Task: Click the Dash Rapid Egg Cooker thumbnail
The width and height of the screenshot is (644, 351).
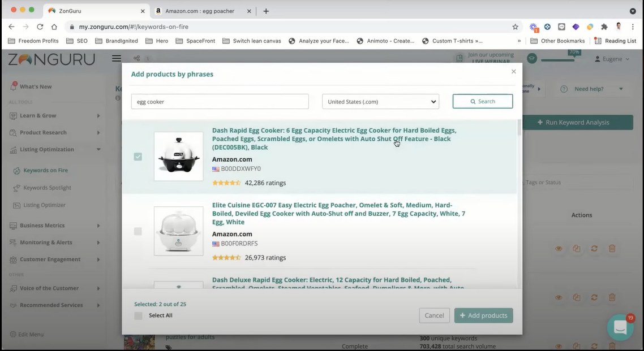Action: pyautogui.click(x=179, y=156)
